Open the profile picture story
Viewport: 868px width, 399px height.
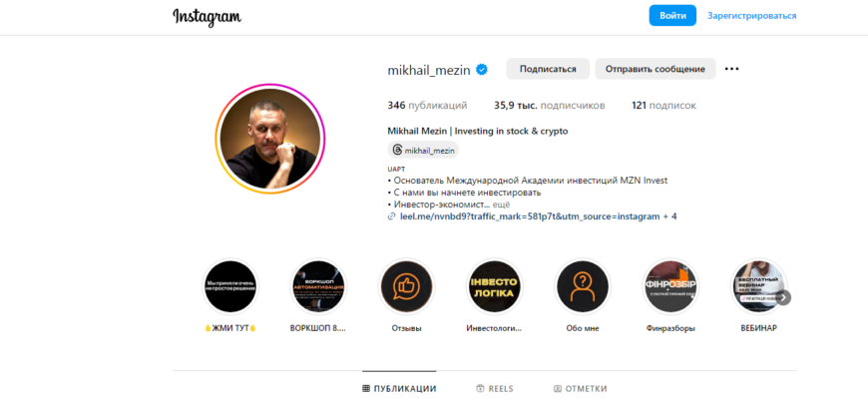(270, 139)
